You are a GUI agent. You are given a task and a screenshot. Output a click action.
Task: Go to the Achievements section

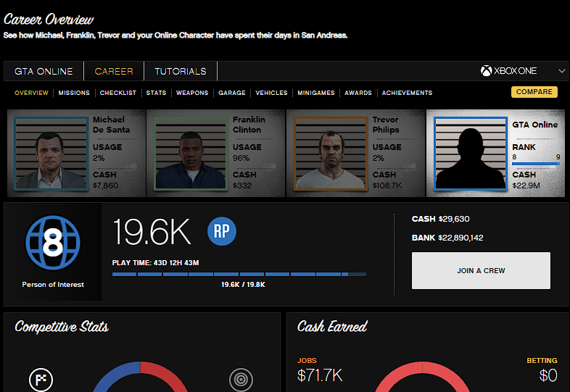pos(407,93)
